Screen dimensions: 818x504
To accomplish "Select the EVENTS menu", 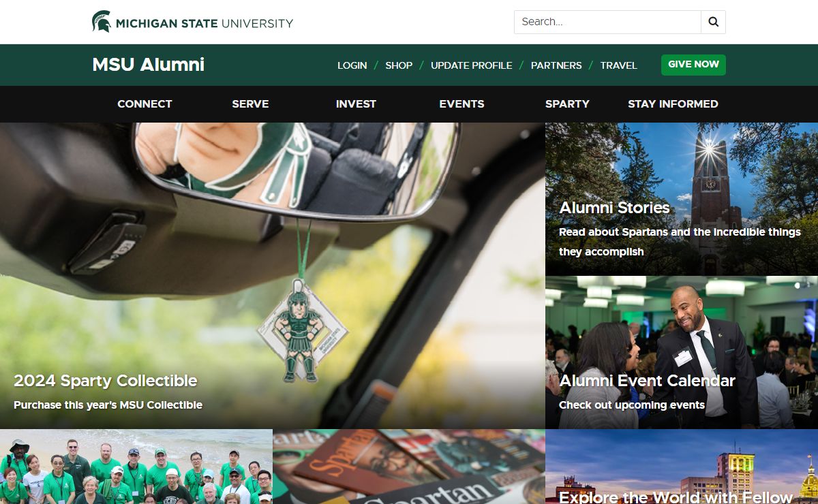I will pyautogui.click(x=461, y=104).
